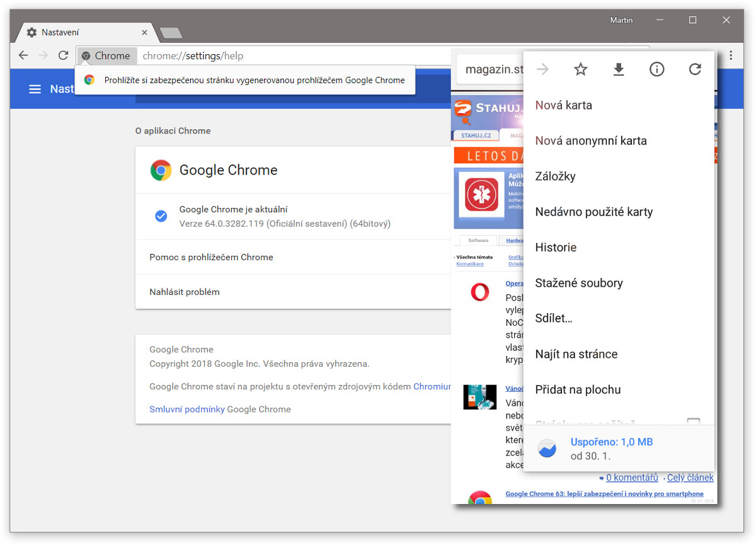Refresh the page from mobile menu
Image resolution: width=756 pixels, height=545 pixels.
click(x=695, y=69)
